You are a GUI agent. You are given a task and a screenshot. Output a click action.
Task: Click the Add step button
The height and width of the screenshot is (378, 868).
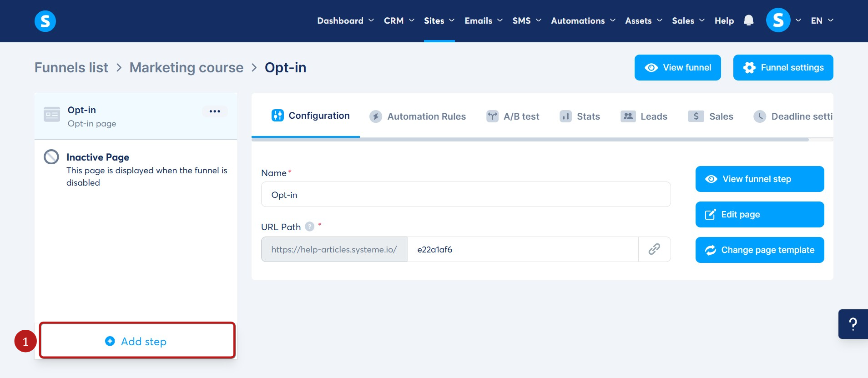(x=137, y=341)
